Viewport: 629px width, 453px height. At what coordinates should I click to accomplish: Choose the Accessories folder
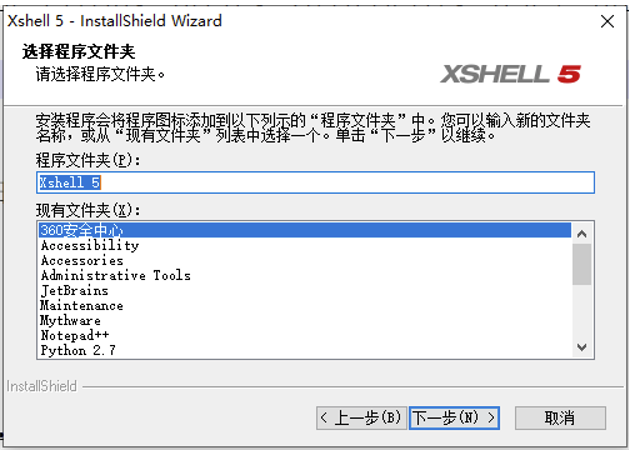305,260
